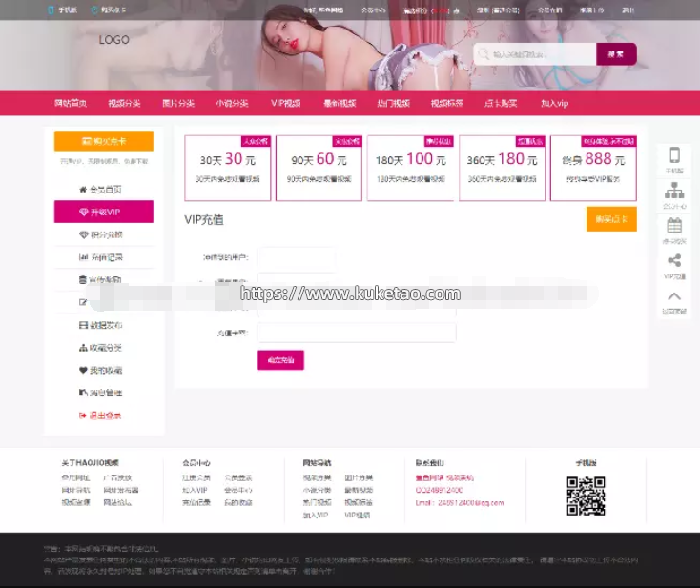The height and width of the screenshot is (588, 700).
Task: Open VIP视频 in the navigation bar
Action: (x=286, y=104)
